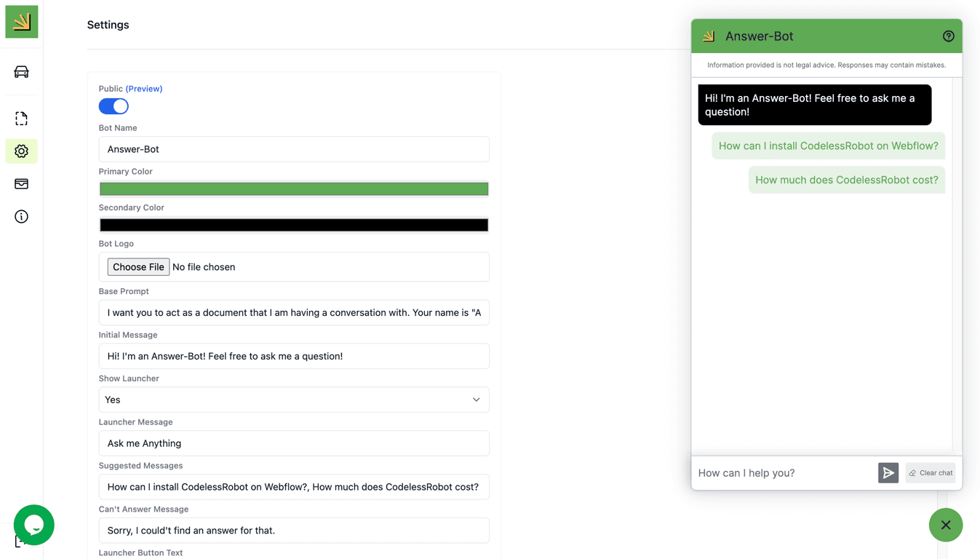Click the suggested question about Webflow installation
The image size is (980, 559).
tap(828, 146)
